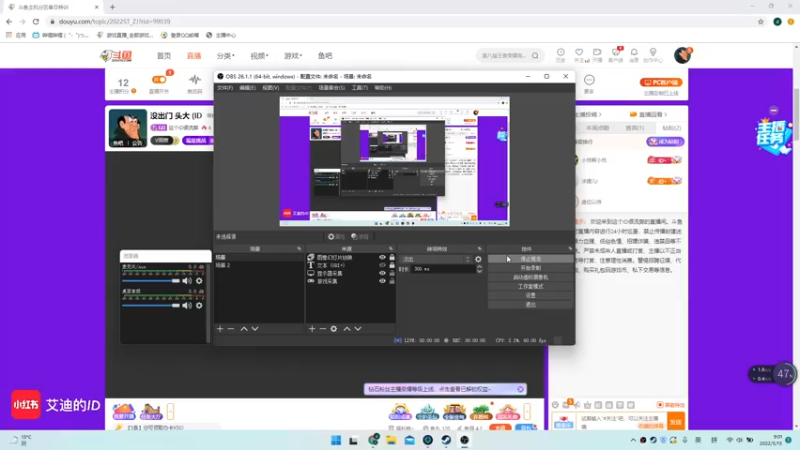800x450 pixels.
Task: Lock the 游戏采集 source
Action: (392, 281)
